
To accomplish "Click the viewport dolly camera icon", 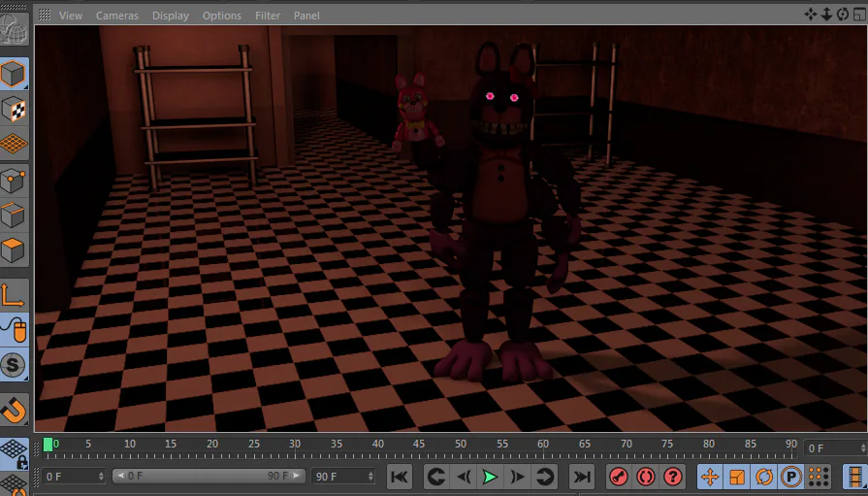I will [x=826, y=15].
